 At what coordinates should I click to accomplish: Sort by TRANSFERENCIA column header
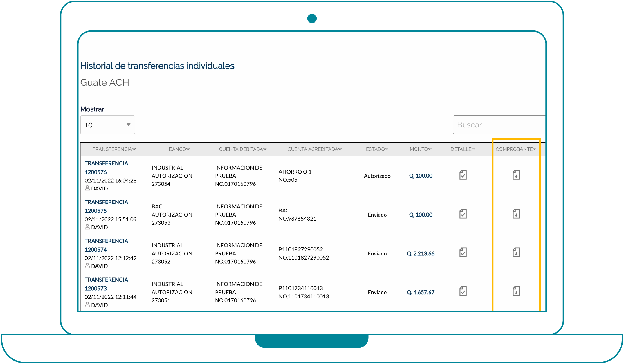click(x=114, y=149)
